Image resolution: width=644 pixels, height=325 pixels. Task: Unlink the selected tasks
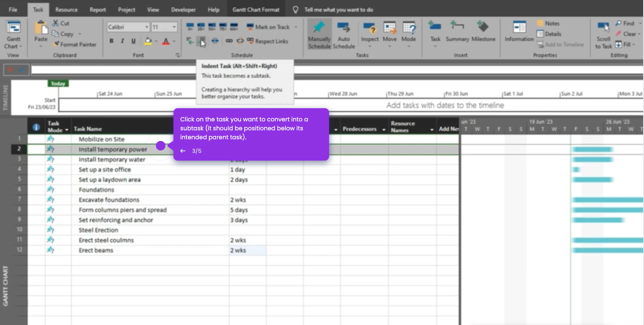240,41
